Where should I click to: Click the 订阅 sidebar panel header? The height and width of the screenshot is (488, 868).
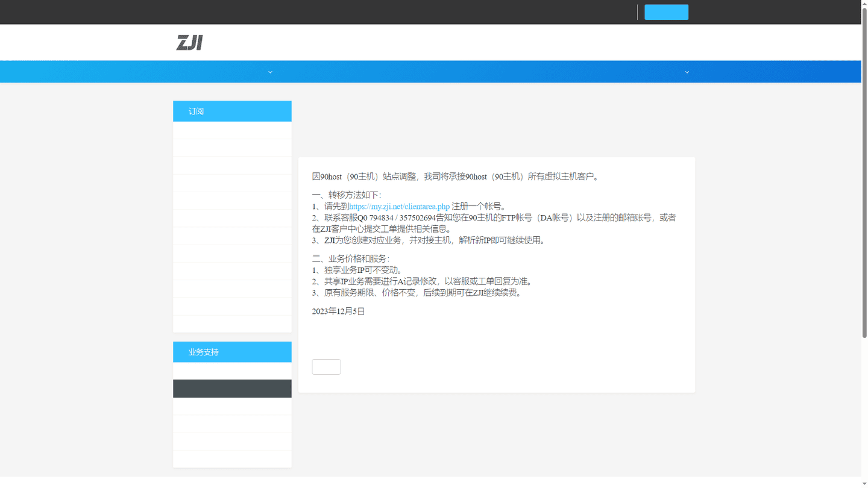[x=232, y=111]
